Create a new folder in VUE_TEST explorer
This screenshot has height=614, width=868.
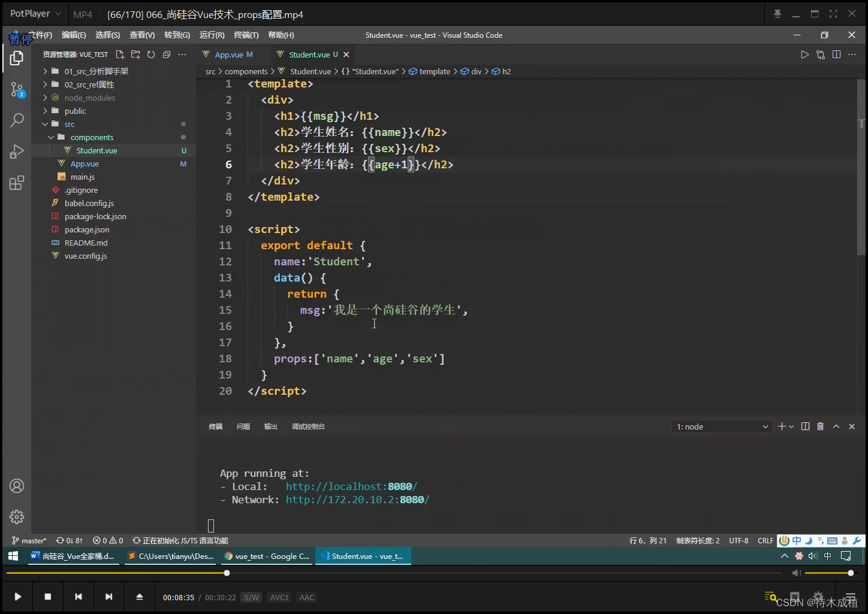135,55
